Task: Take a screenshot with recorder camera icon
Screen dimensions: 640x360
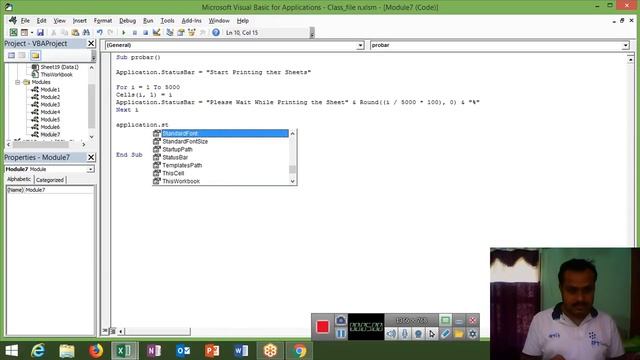Action: [x=341, y=320]
